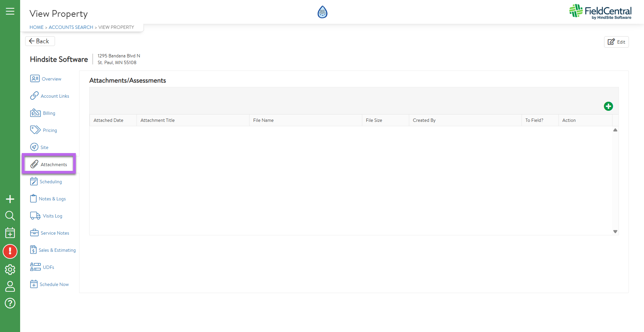Click the Back button
Viewport: 644px width, 332px height.
coord(40,41)
